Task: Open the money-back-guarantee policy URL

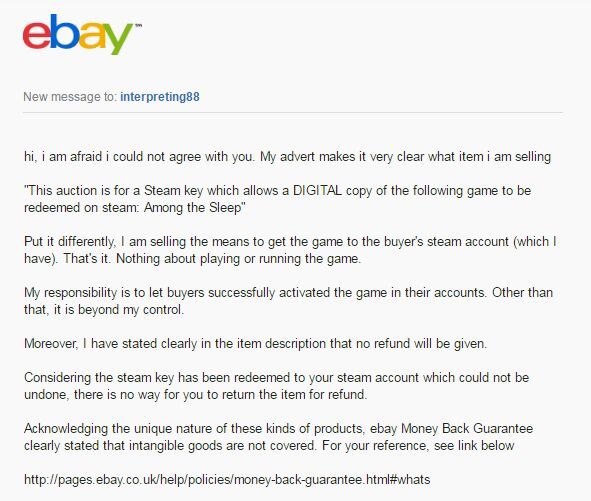Action: pos(227,480)
